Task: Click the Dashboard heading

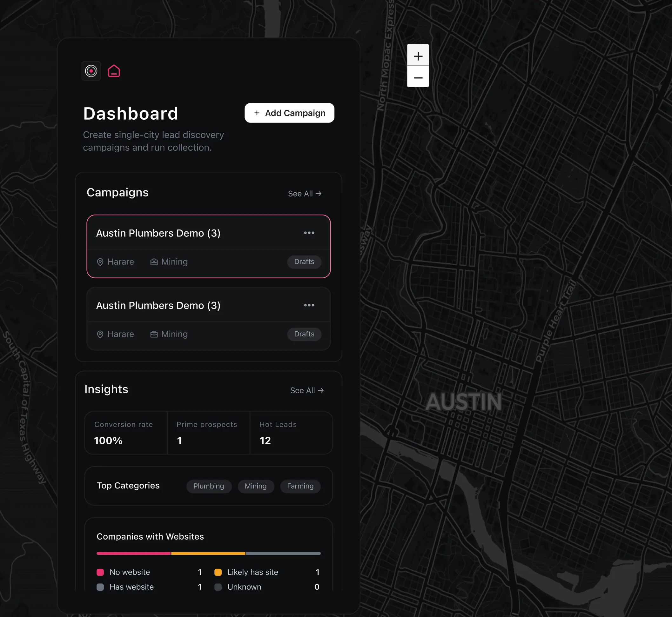Action: tap(131, 114)
